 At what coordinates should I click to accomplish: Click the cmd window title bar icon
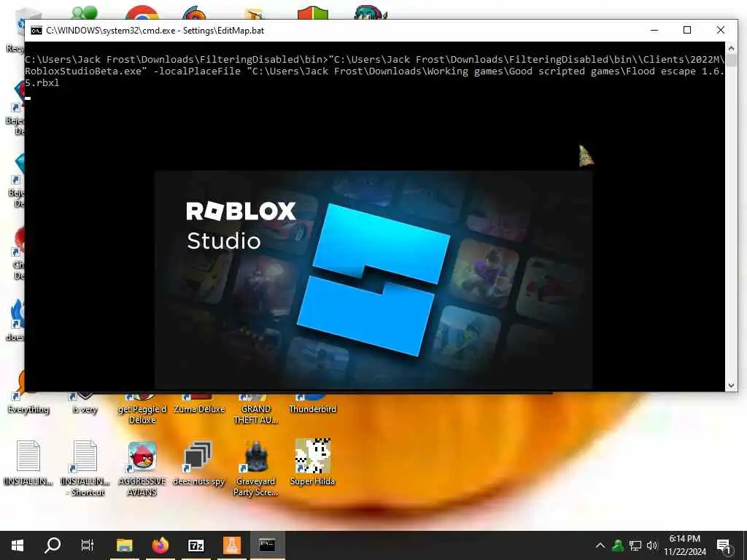[x=36, y=31]
